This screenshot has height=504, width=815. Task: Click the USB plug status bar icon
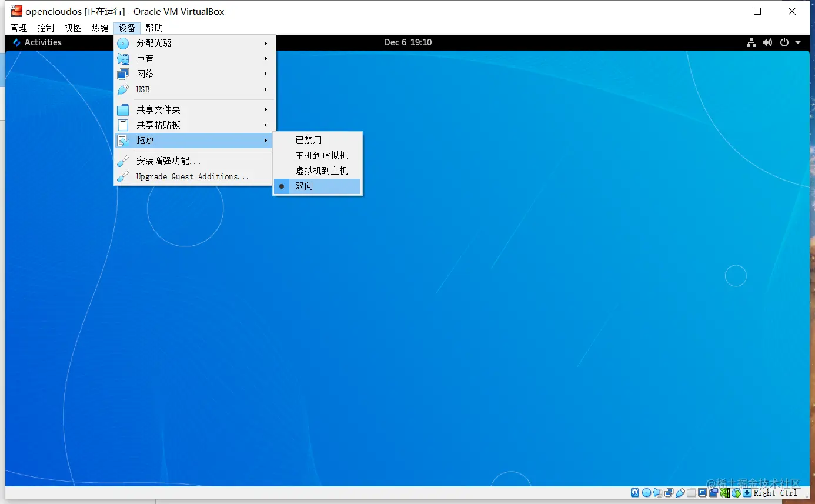[680, 493]
